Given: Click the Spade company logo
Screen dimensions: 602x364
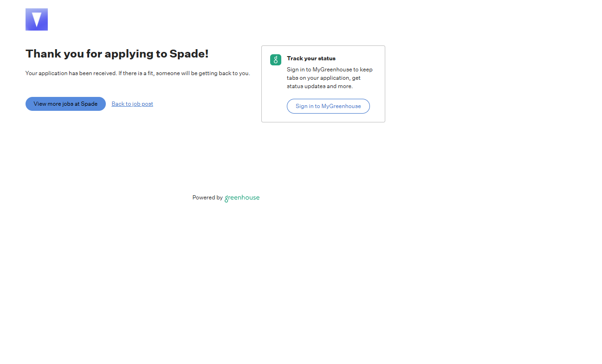Looking at the screenshot, I should 37,19.
